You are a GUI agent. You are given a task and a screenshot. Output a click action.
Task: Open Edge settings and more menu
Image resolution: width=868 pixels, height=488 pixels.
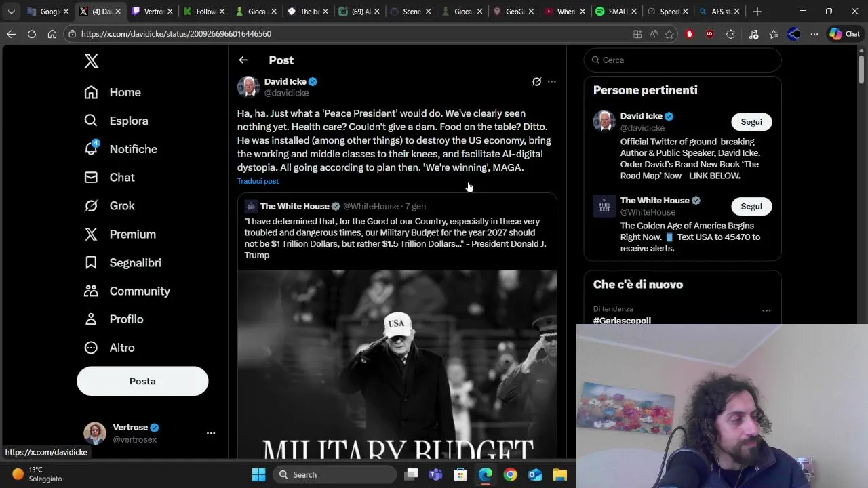[x=814, y=34]
